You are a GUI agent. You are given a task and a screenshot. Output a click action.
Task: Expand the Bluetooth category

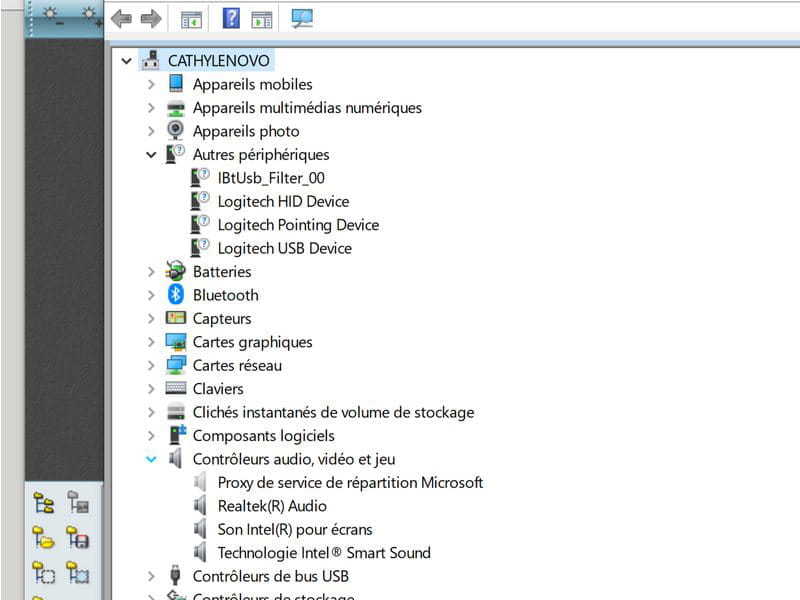coord(151,295)
